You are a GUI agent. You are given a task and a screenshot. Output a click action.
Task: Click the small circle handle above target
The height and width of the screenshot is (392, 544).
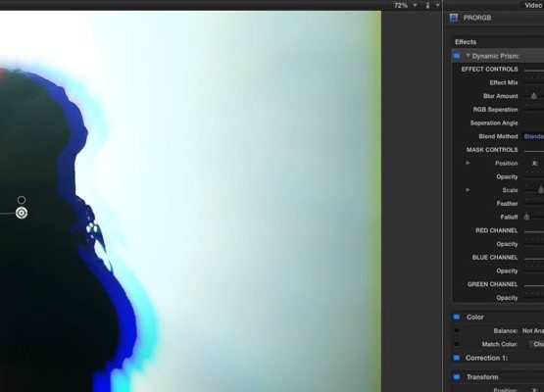[x=22, y=200]
